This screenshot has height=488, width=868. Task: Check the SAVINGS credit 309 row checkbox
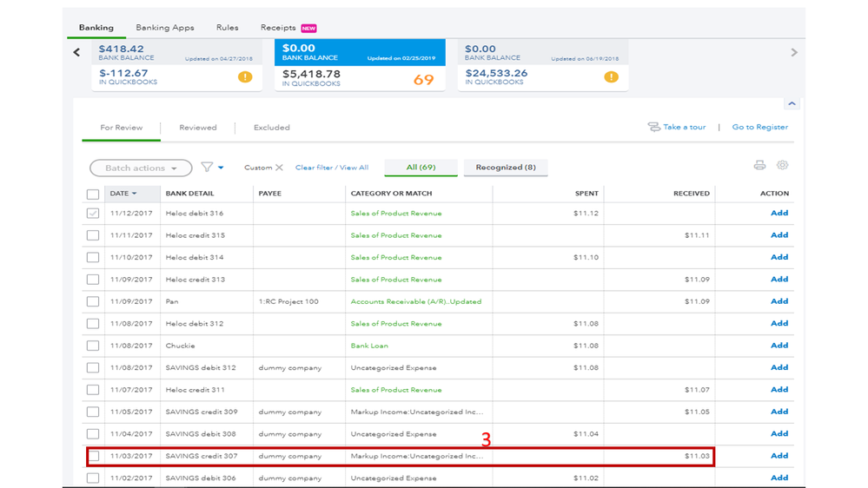pyautogui.click(x=93, y=412)
